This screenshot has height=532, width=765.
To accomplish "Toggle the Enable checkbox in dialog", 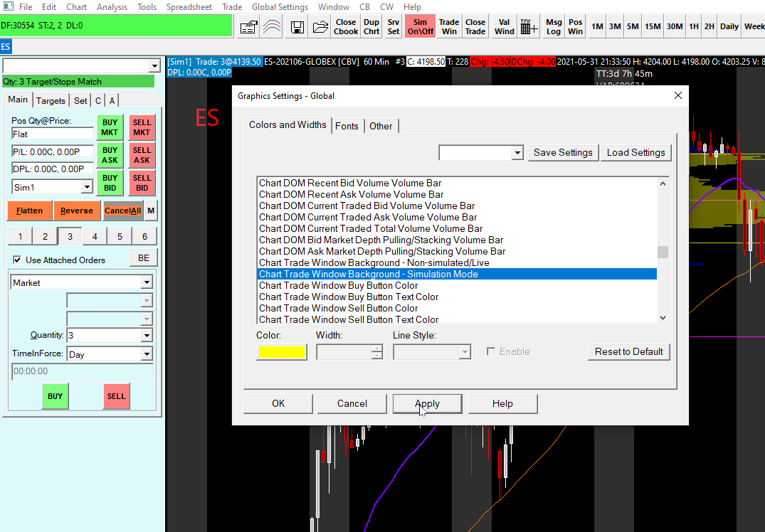I will [491, 351].
